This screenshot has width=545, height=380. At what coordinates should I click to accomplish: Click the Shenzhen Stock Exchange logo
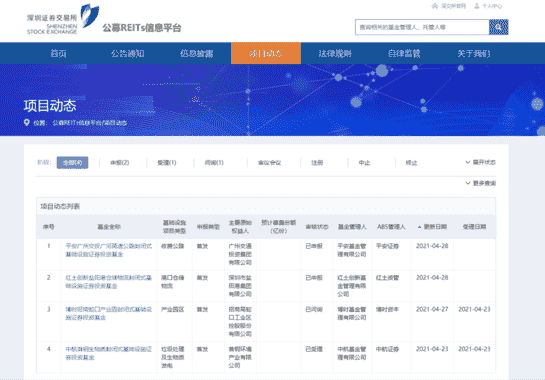63,19
